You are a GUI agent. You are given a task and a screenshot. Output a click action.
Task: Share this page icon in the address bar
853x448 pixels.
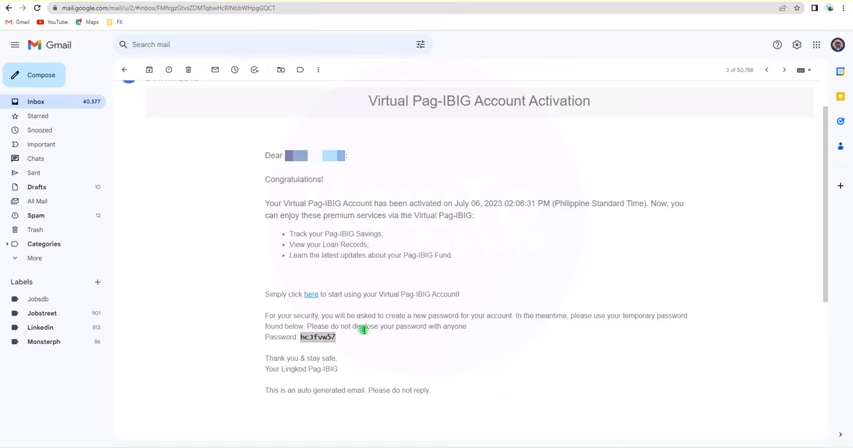point(782,8)
